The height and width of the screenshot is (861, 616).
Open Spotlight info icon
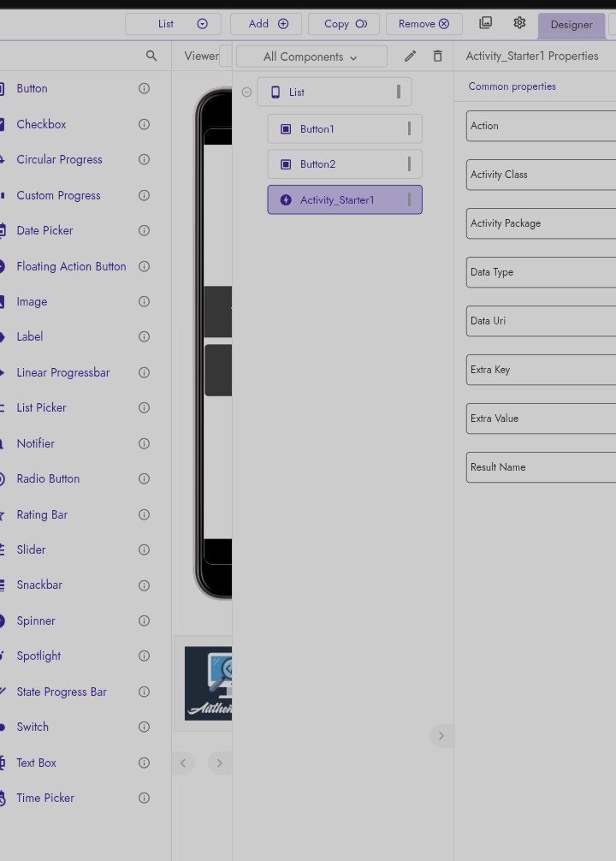click(x=144, y=656)
